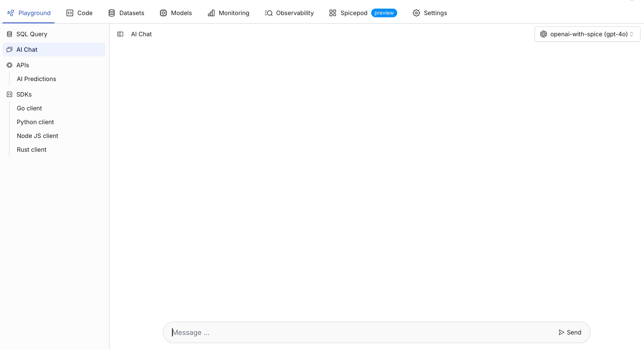Screen dimensions: 644x350
Task: Toggle the sidebar panel icon
Action: coord(120,34)
